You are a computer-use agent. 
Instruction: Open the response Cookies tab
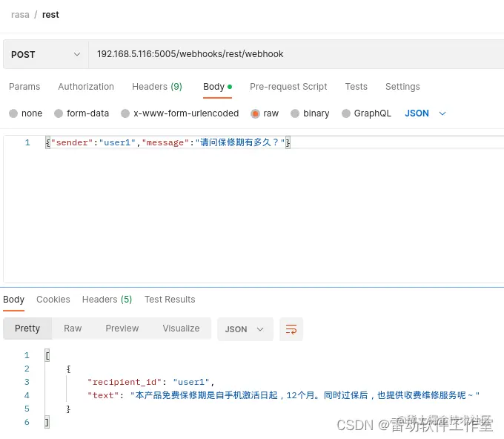[53, 300]
